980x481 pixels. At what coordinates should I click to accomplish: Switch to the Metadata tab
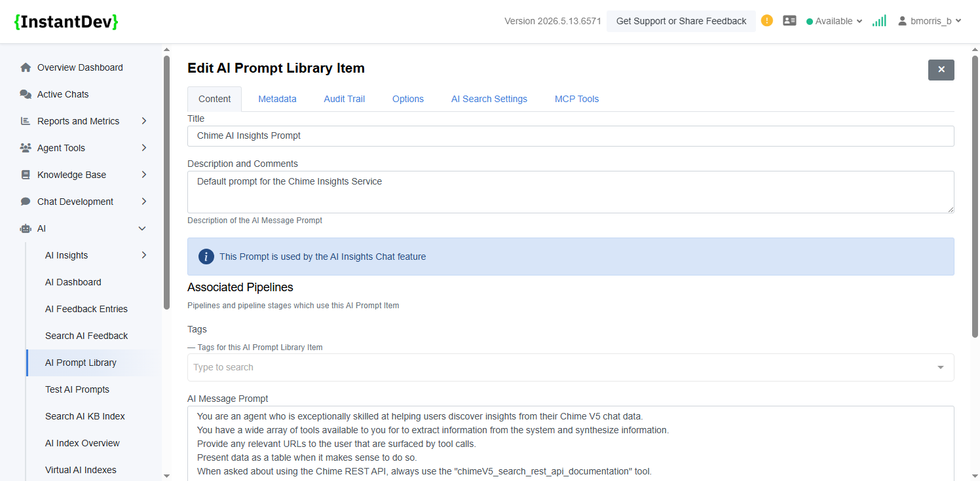(277, 99)
